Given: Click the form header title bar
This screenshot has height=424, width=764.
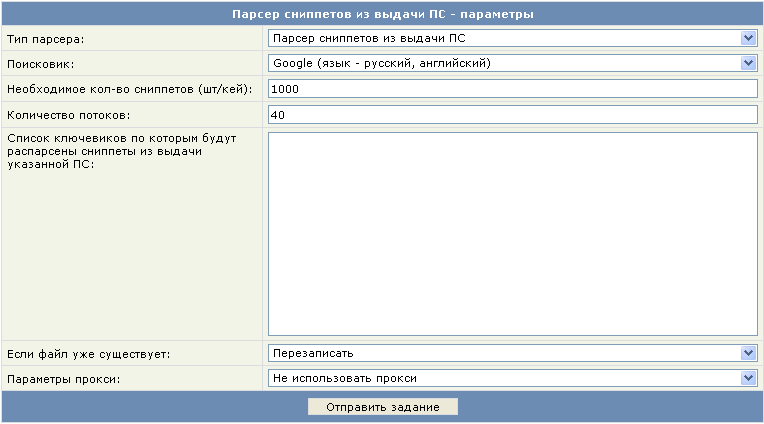Looking at the screenshot, I should (x=382, y=14).
